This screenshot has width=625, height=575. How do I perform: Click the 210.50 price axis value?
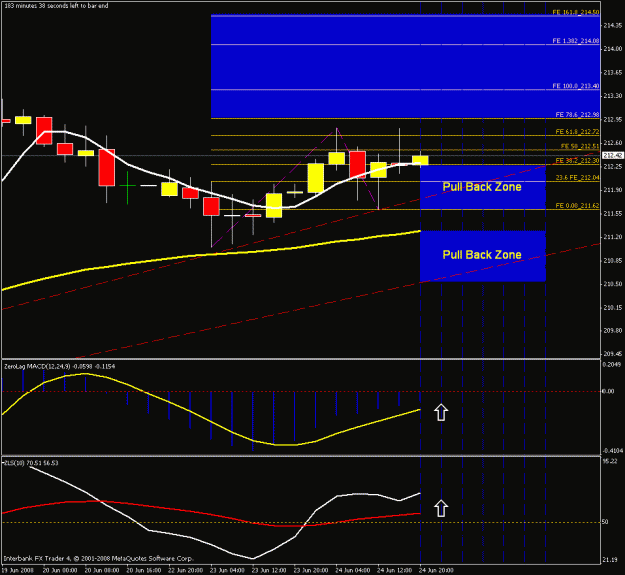(x=613, y=284)
